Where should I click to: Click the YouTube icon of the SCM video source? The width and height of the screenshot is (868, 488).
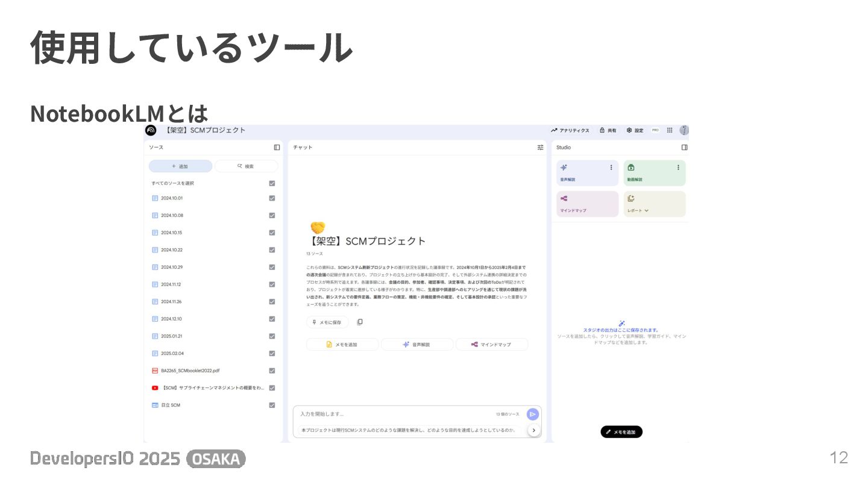point(155,388)
